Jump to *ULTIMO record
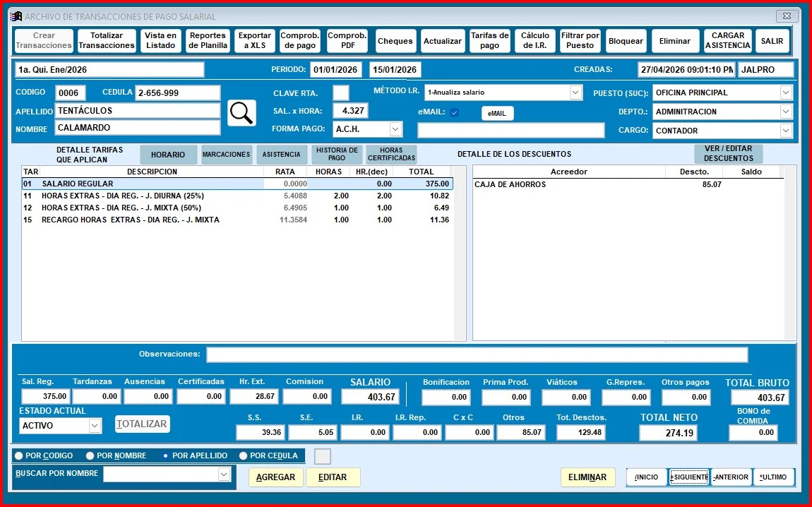This screenshot has height=507, width=812. [773, 477]
